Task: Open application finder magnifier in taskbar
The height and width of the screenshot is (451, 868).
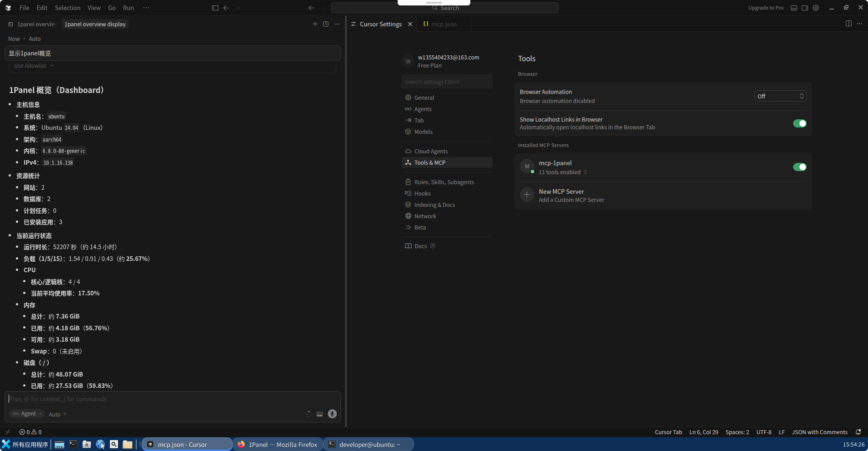Action: tap(114, 444)
